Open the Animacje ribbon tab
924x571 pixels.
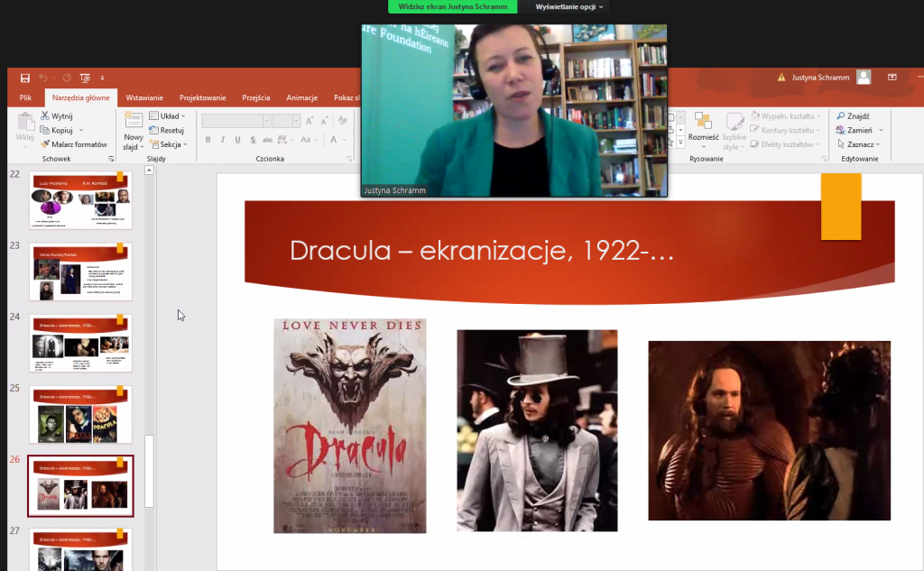pos(301,98)
